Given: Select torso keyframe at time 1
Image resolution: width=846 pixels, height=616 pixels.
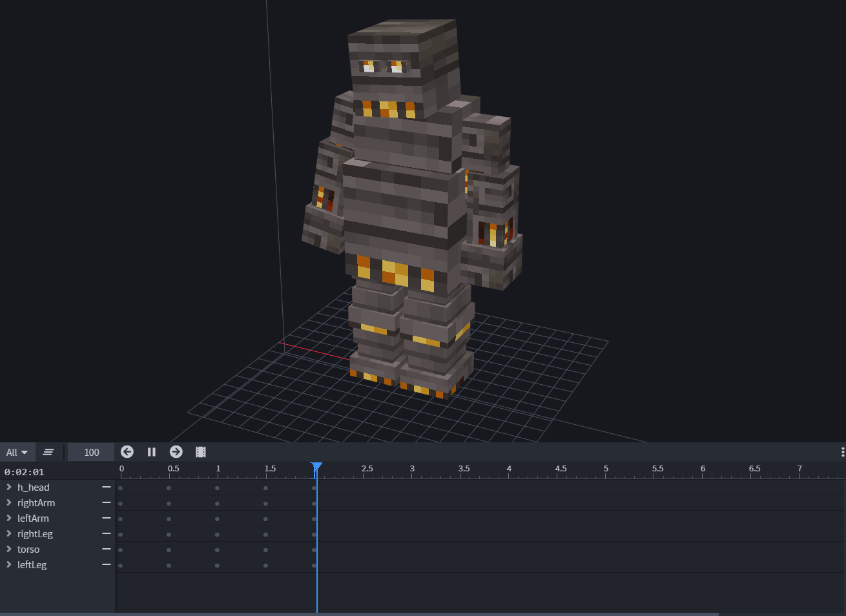Looking at the screenshot, I should pos(217,550).
